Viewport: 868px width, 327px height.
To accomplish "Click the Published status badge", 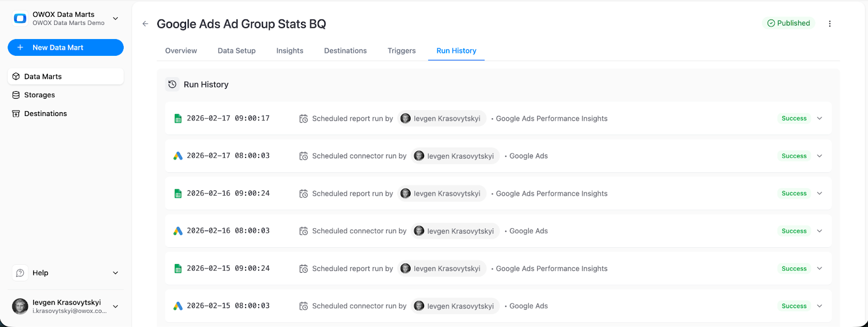I will click(789, 23).
